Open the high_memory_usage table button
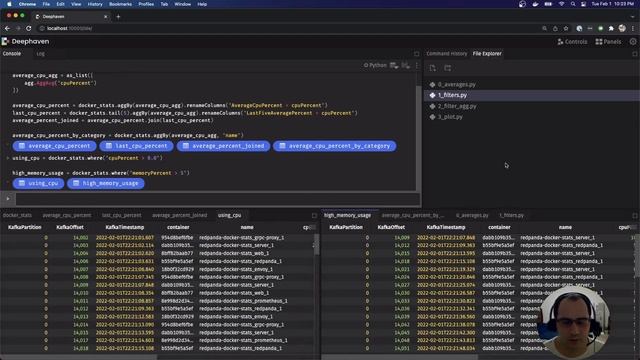This screenshot has height=360, width=640. 106,183
